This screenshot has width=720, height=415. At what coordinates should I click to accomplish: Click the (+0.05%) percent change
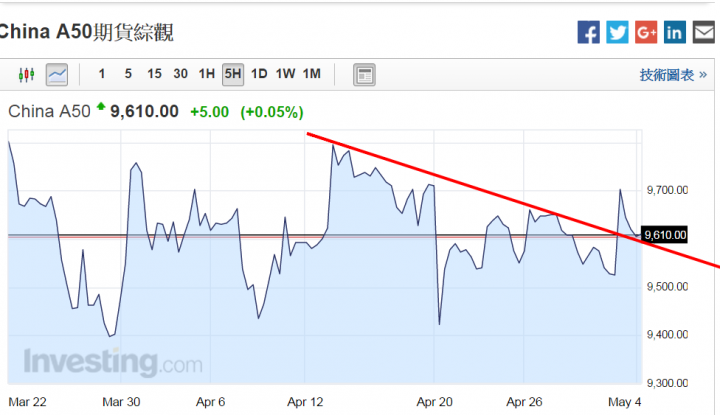272,112
